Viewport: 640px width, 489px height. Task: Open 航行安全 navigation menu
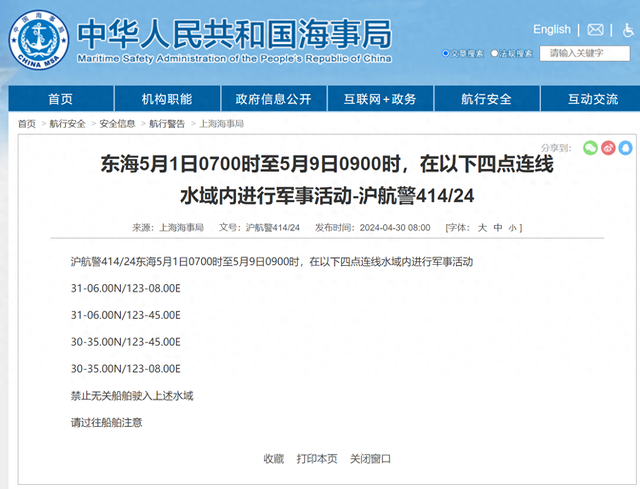pyautogui.click(x=487, y=99)
